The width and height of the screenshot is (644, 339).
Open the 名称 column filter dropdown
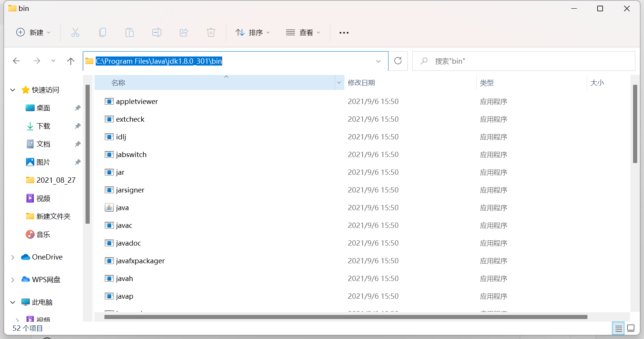(x=339, y=82)
